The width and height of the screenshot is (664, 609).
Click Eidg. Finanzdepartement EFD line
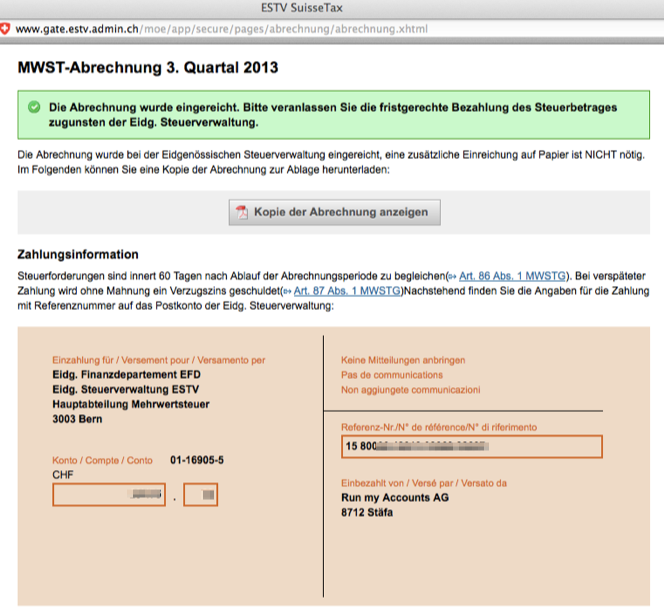click(127, 375)
